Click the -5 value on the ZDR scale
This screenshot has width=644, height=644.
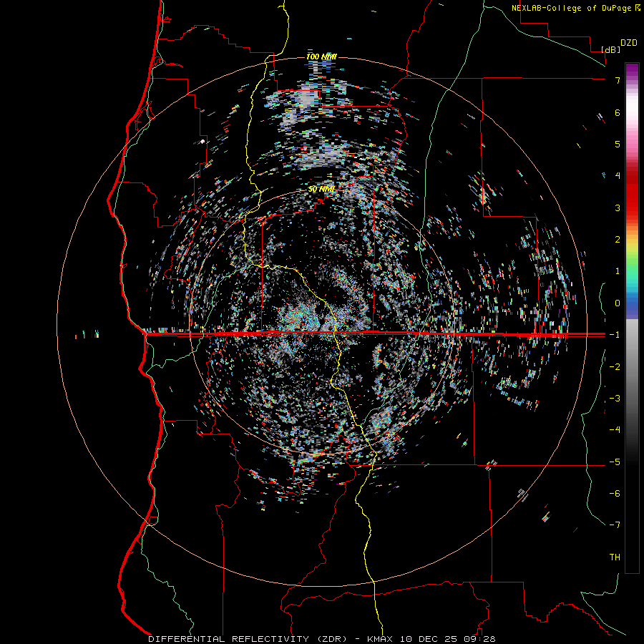pos(615,462)
